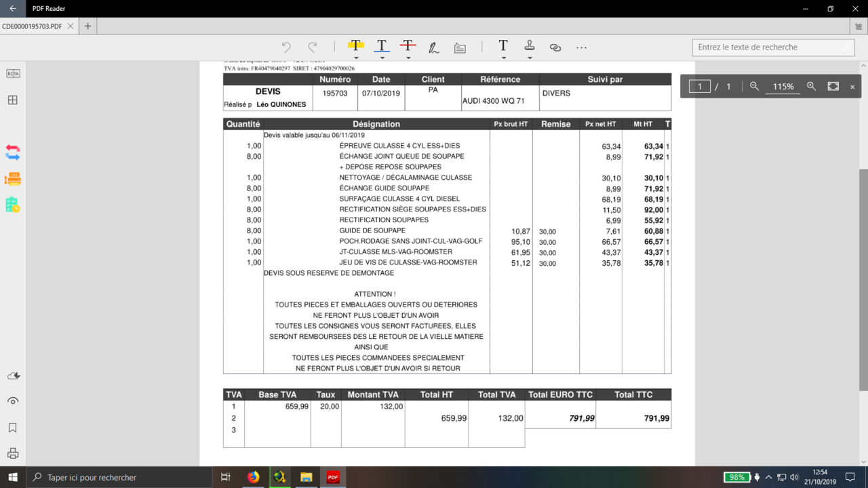Viewport: 868px width, 488px height.
Task: Click the note comment icon in toolbar
Action: (460, 47)
